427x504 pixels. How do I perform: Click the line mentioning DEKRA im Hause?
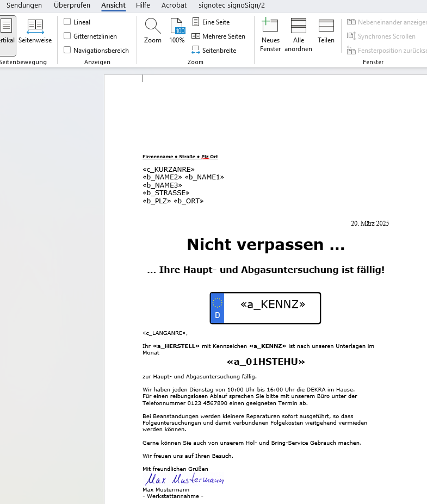249,390
